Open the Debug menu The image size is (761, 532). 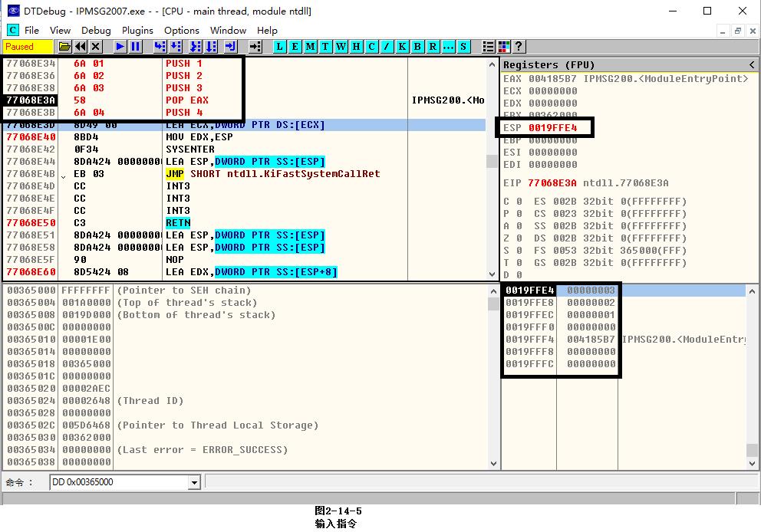(x=96, y=31)
